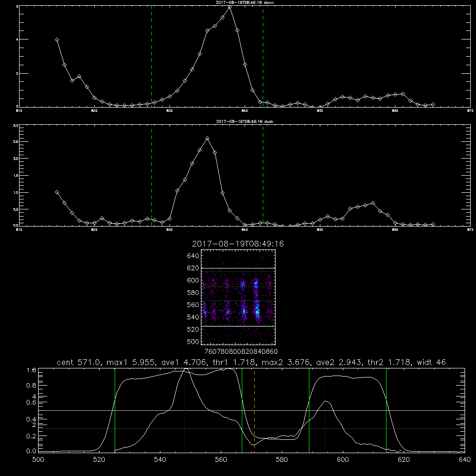
Task: Click the green vertical line near 589 in bottom plot
Action: 309,410
